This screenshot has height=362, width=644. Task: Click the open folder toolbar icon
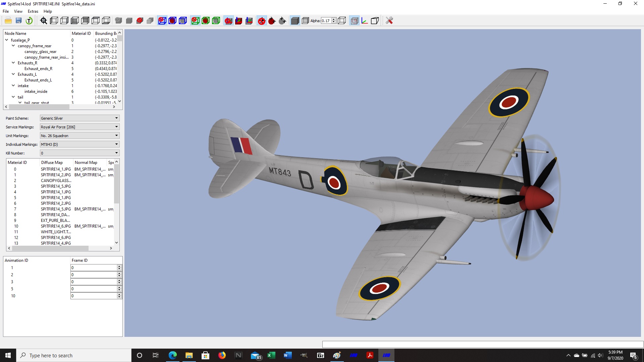pos(8,21)
